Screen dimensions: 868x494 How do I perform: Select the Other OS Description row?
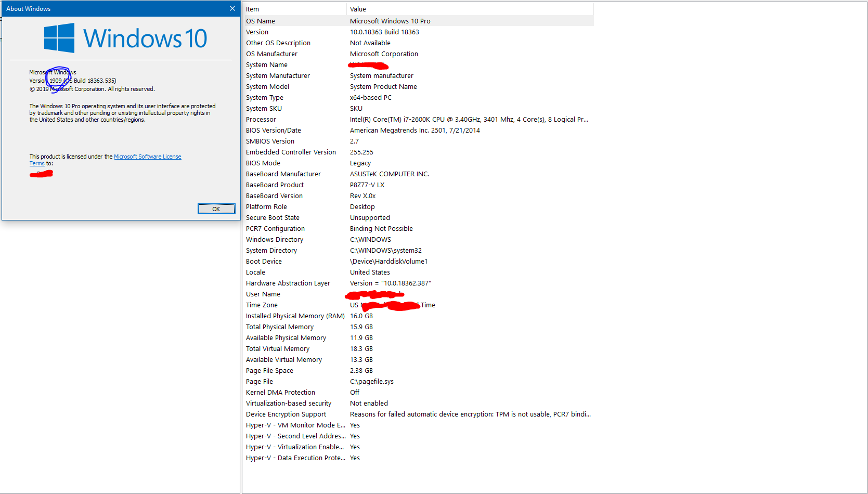click(x=418, y=43)
